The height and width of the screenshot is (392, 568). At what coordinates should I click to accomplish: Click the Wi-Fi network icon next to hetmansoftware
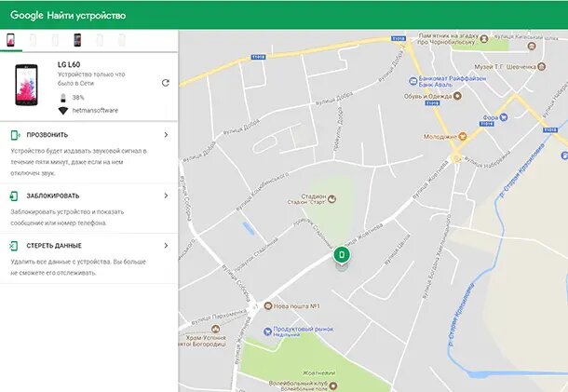tap(63, 111)
